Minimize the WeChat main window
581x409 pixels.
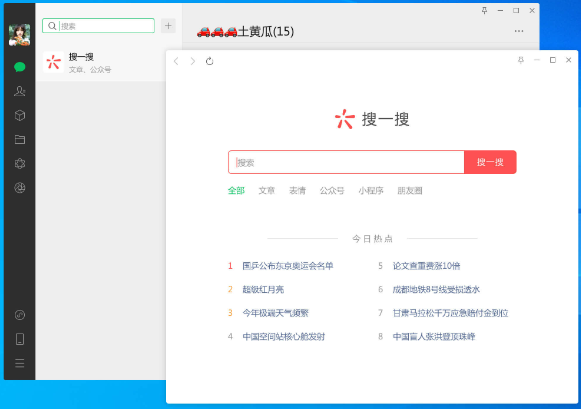[x=500, y=10]
